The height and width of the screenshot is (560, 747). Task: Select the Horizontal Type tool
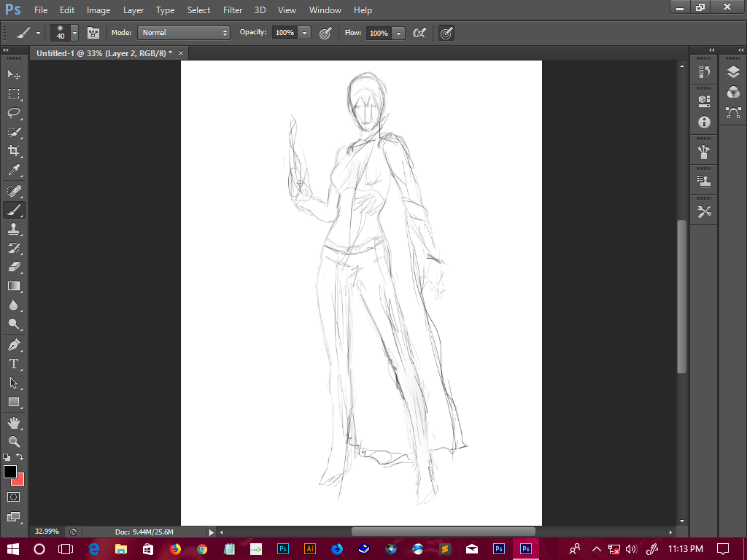(x=14, y=364)
